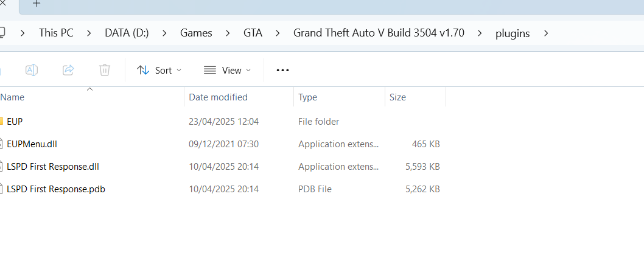
Task: Open a new tab with the plus button
Action: click(37, 4)
